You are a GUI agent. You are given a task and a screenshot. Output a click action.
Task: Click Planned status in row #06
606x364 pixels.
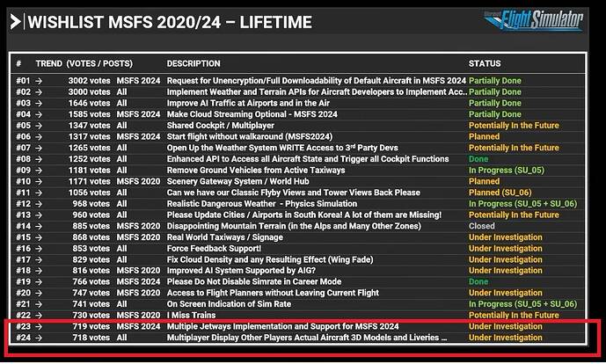point(484,137)
